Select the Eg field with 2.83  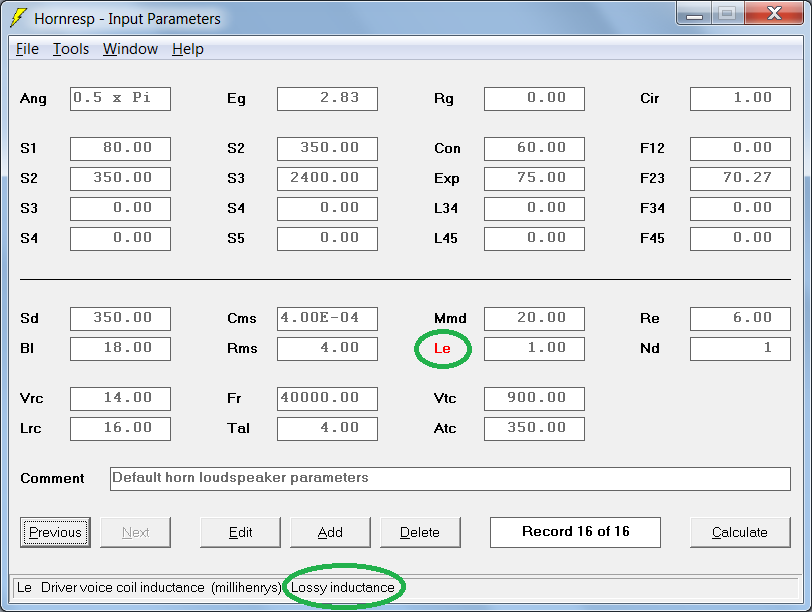327,99
